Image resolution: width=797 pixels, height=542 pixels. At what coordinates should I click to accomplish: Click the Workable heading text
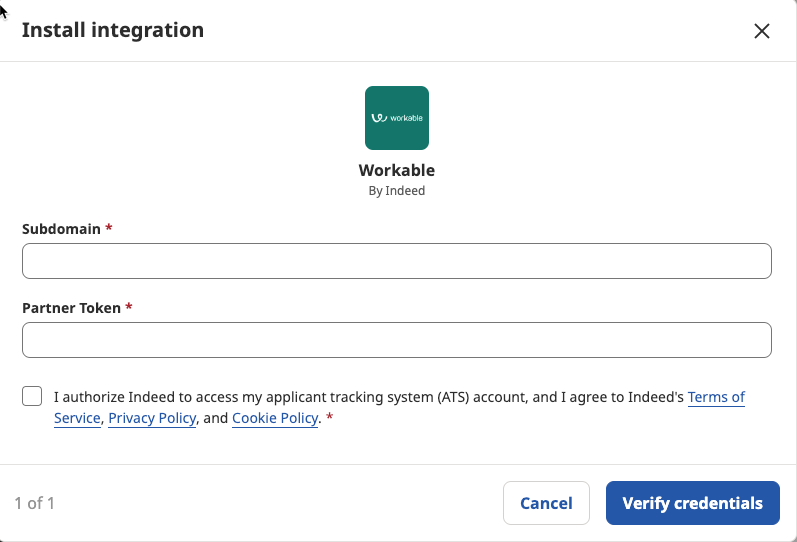click(397, 170)
